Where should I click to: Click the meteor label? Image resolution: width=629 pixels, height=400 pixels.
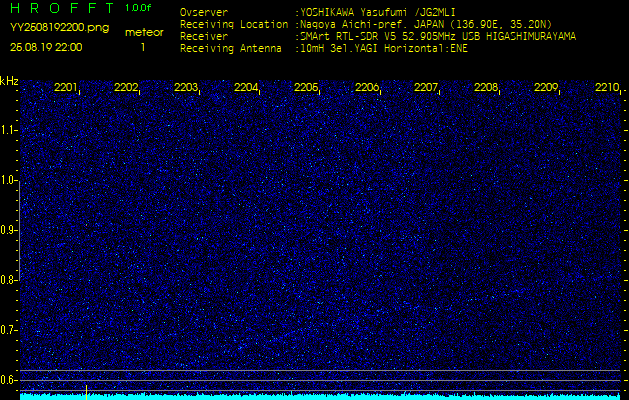click(x=144, y=32)
